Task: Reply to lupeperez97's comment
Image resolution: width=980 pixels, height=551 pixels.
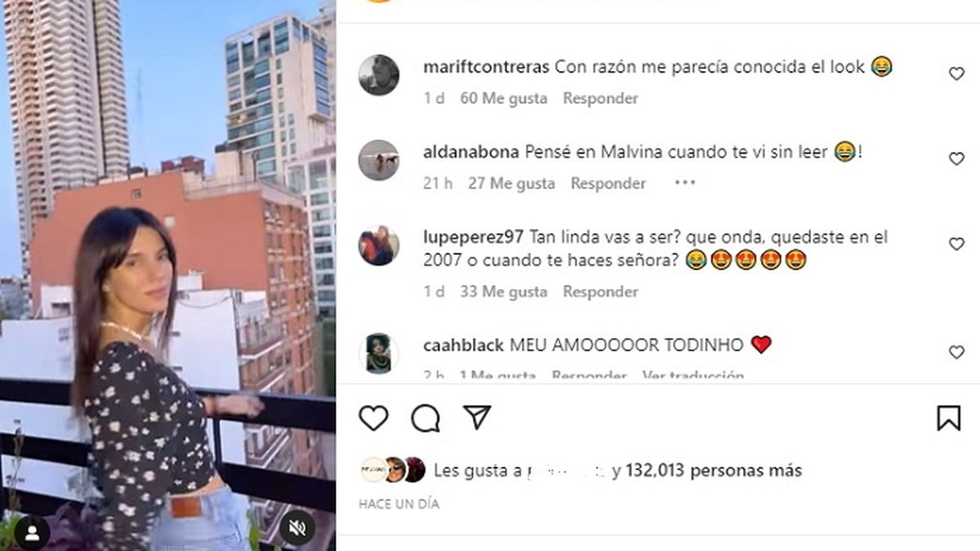Action: pyautogui.click(x=600, y=291)
